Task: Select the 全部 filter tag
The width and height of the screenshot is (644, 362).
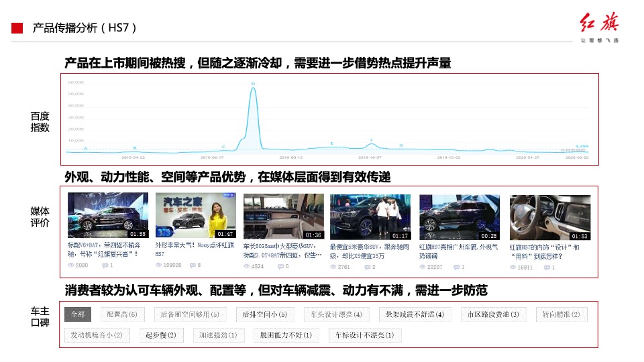Action: click(x=78, y=314)
